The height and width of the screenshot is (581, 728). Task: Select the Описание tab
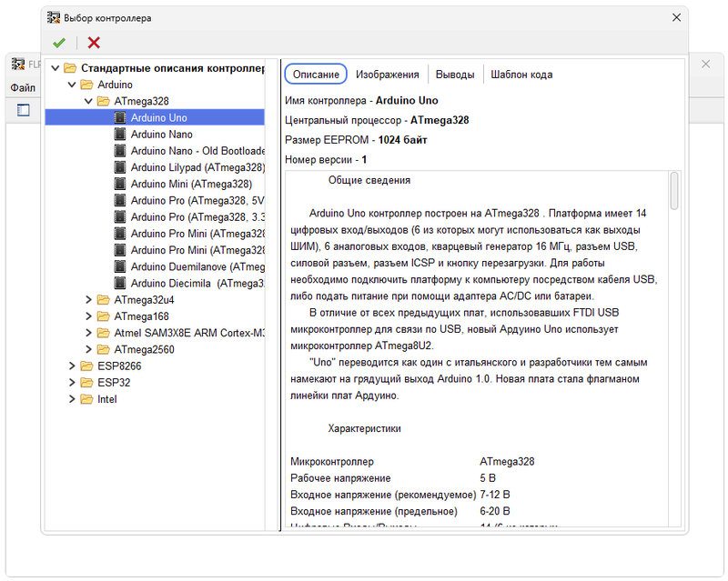click(x=316, y=75)
